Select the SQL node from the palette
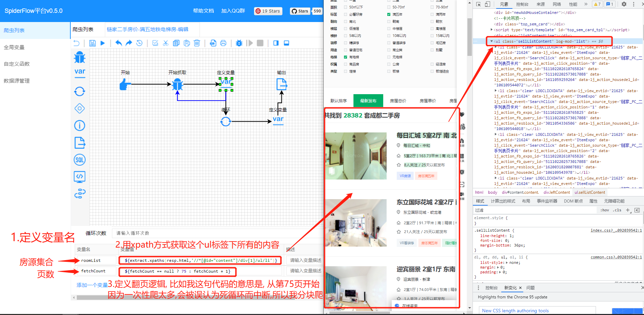 coord(79,160)
